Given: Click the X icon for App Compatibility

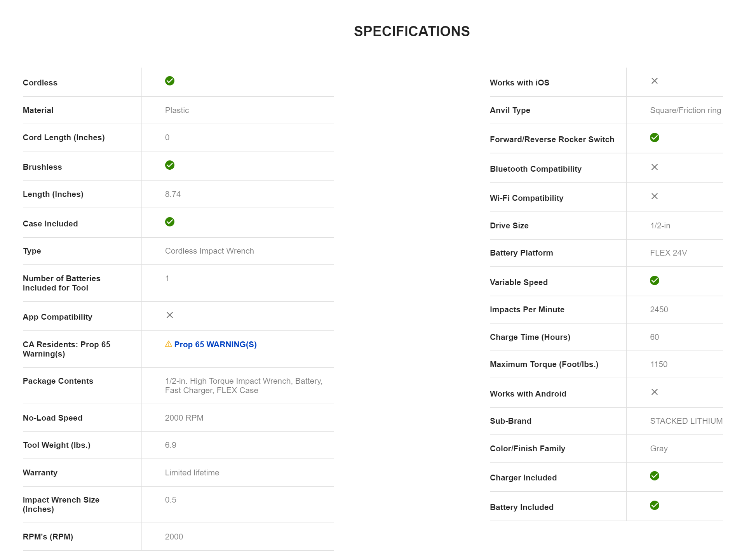Looking at the screenshot, I should click(x=170, y=315).
